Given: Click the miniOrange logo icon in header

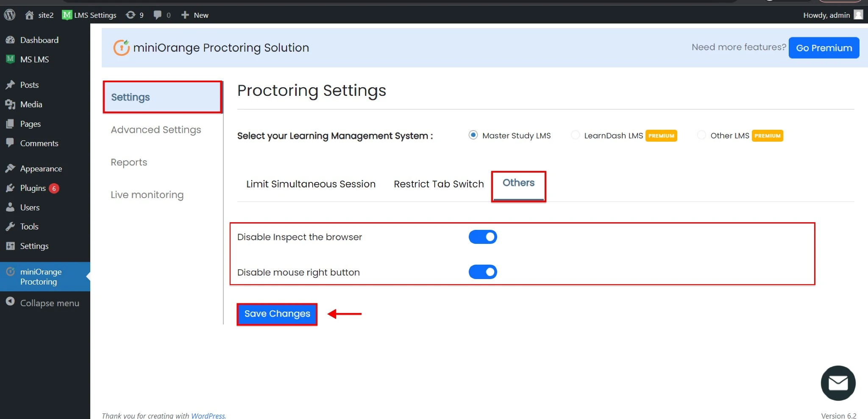Looking at the screenshot, I should tap(121, 47).
